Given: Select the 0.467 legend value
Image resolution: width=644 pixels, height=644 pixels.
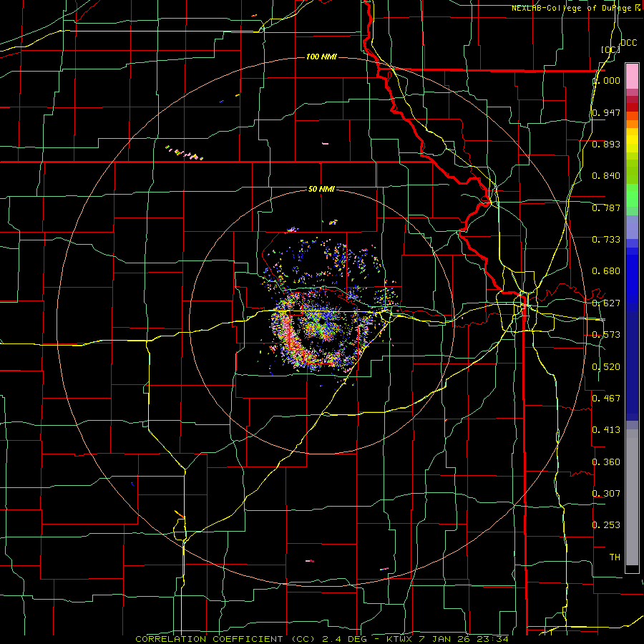Looking at the screenshot, I should (x=606, y=398).
